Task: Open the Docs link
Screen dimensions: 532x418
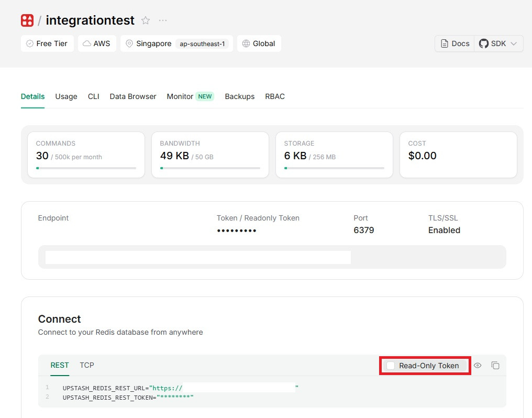Action: click(x=455, y=43)
